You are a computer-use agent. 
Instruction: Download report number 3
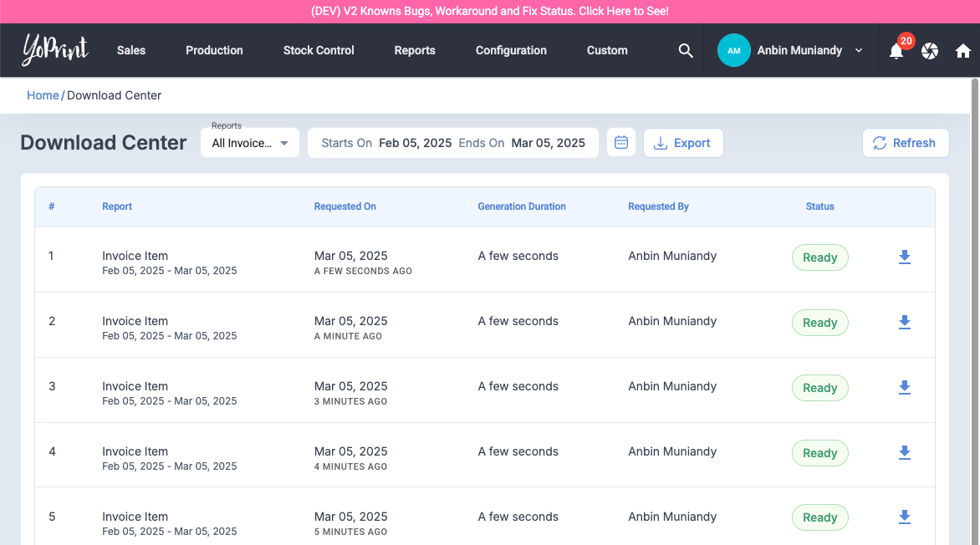(x=904, y=388)
